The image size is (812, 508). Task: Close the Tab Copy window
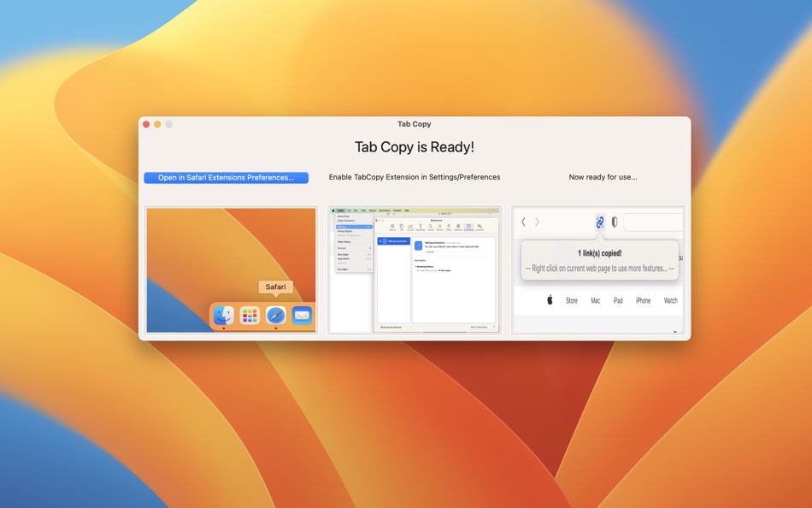click(x=146, y=124)
